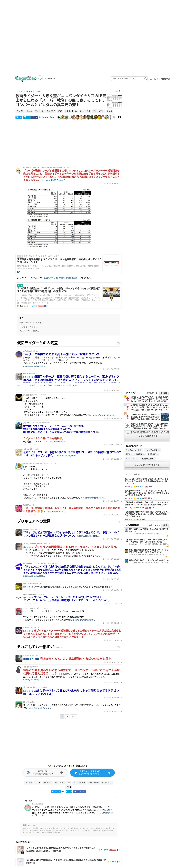Favorite the article with the star icon
The image size is (186, 868).
[x=114, y=117]
